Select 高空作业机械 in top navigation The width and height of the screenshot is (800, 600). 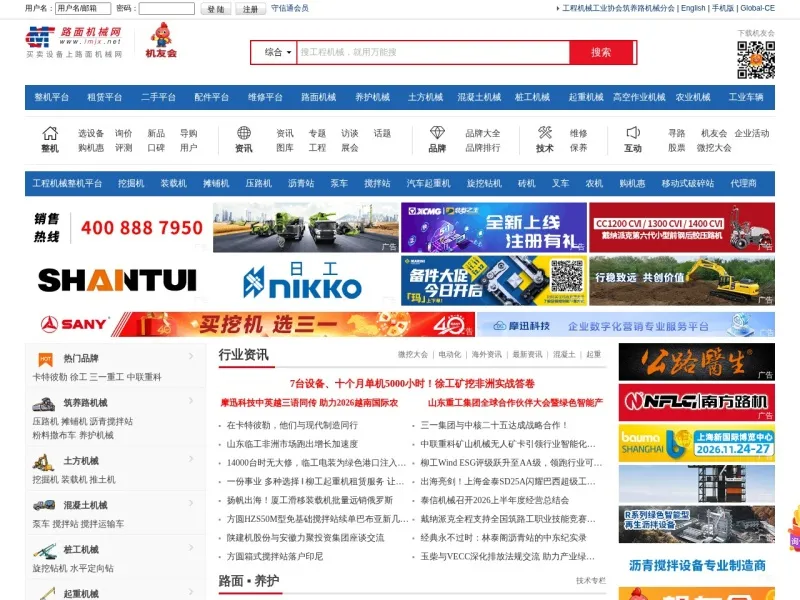pyautogui.click(x=639, y=97)
